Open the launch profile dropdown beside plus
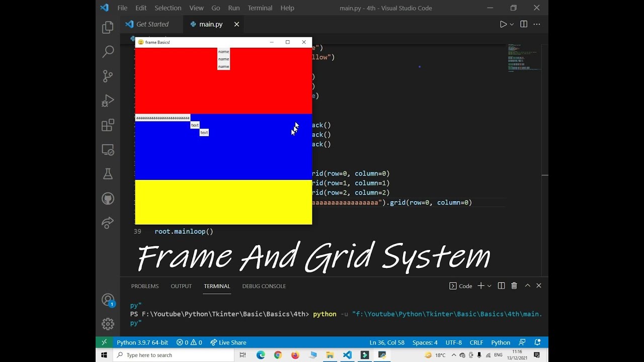Image resolution: width=644 pixels, height=362 pixels. (x=489, y=286)
